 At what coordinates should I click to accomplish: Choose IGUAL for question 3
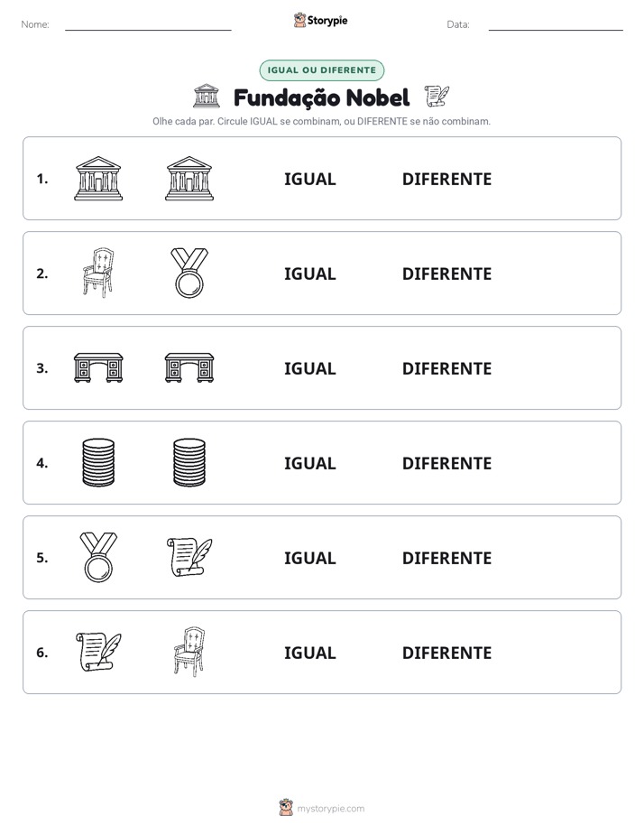pos(309,368)
